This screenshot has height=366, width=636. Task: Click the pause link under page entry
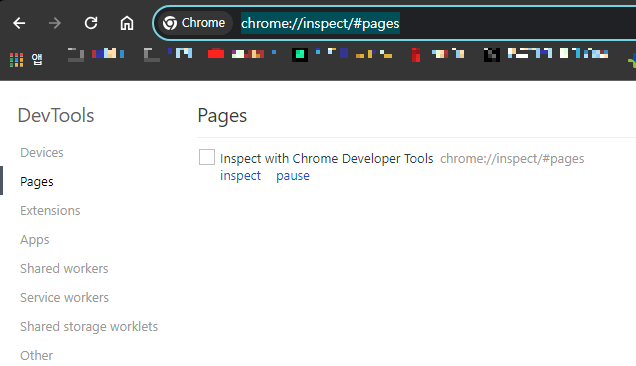(x=293, y=176)
